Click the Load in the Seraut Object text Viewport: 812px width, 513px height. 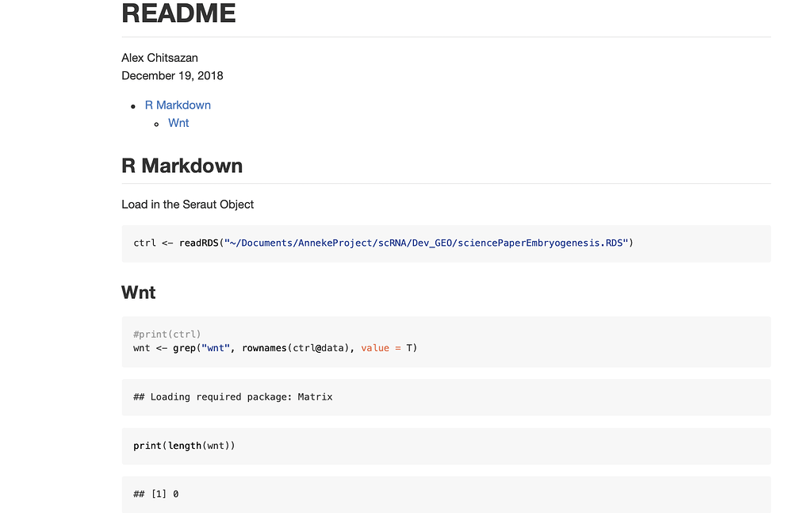tap(187, 204)
